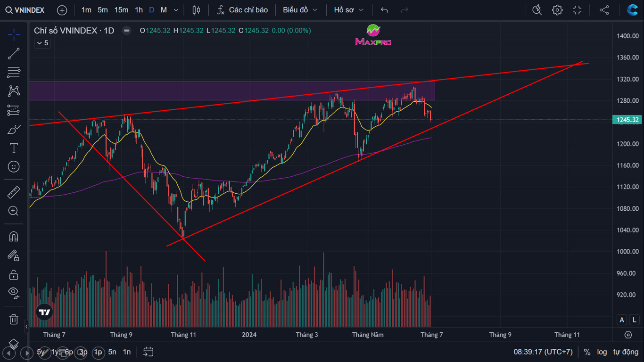Click the Tháng 11 label under the volume bars
This screenshot has width=644, height=362.
point(183,335)
